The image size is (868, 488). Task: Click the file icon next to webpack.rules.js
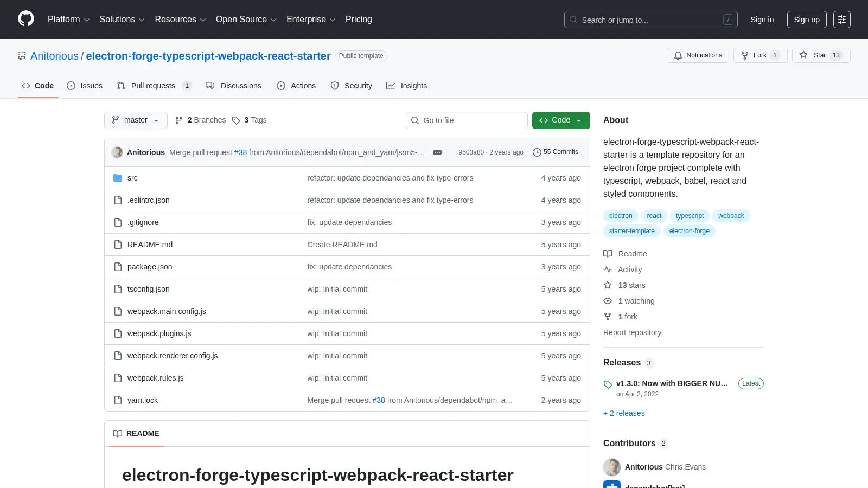[x=118, y=378]
